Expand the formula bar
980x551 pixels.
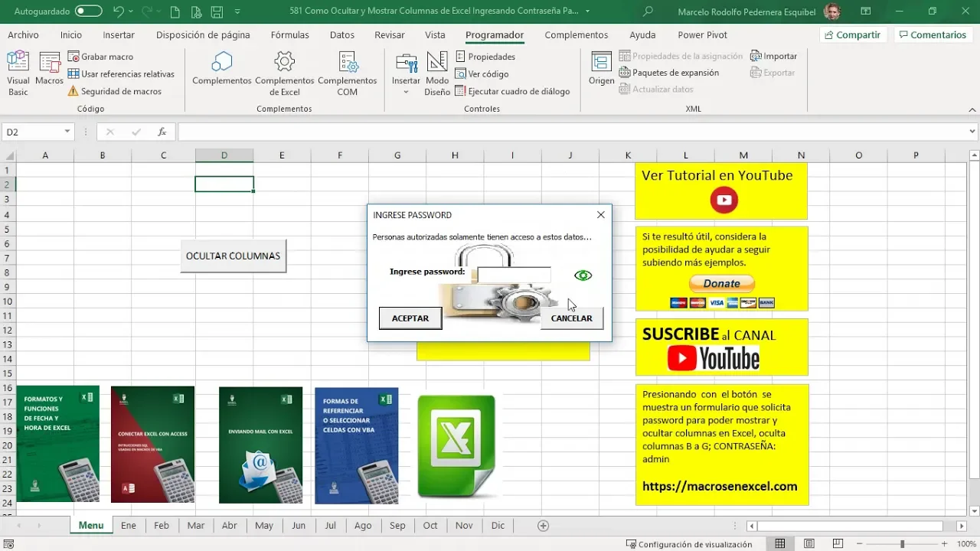[972, 132]
